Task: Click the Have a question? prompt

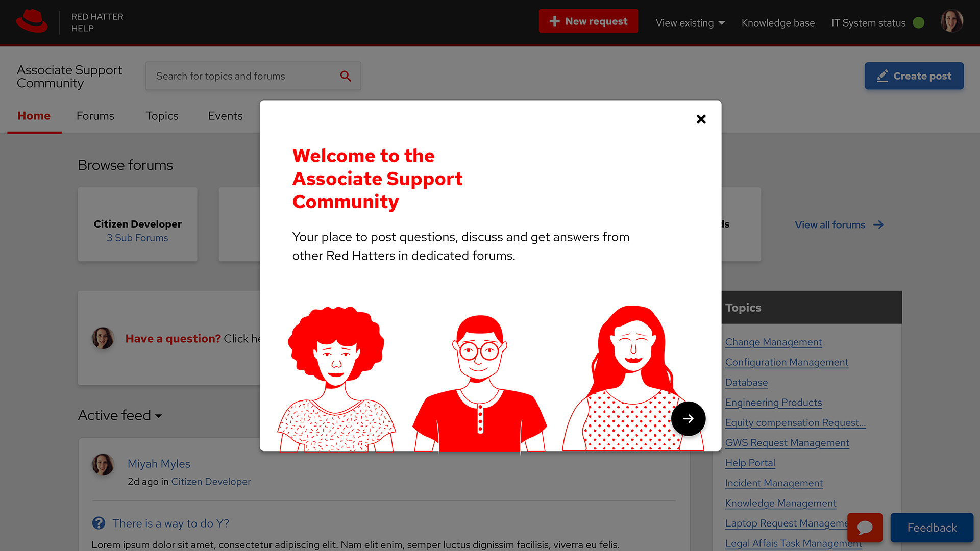Action: pyautogui.click(x=173, y=339)
